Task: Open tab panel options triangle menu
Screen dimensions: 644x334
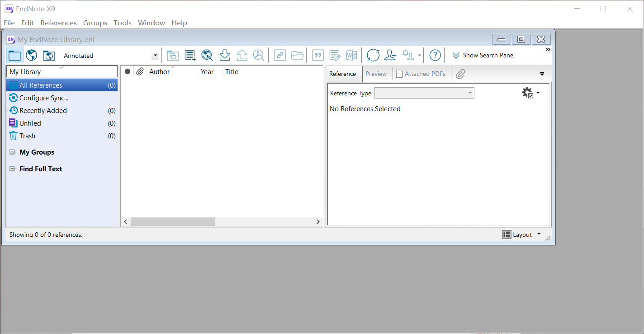Action: point(542,74)
